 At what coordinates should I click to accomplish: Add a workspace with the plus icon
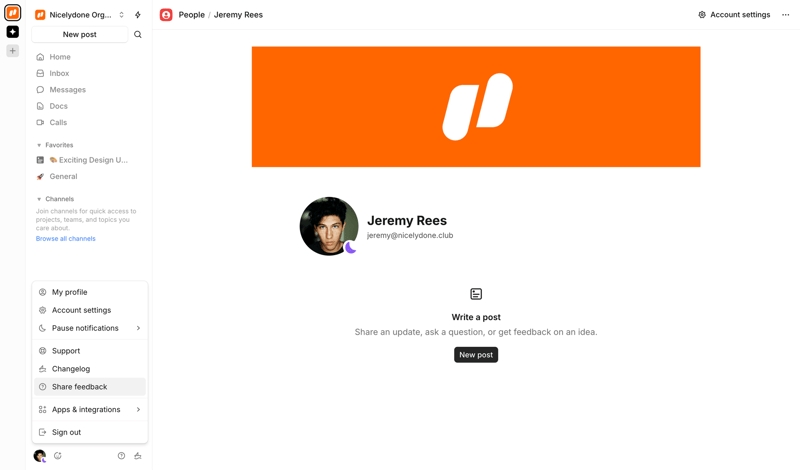[x=13, y=51]
